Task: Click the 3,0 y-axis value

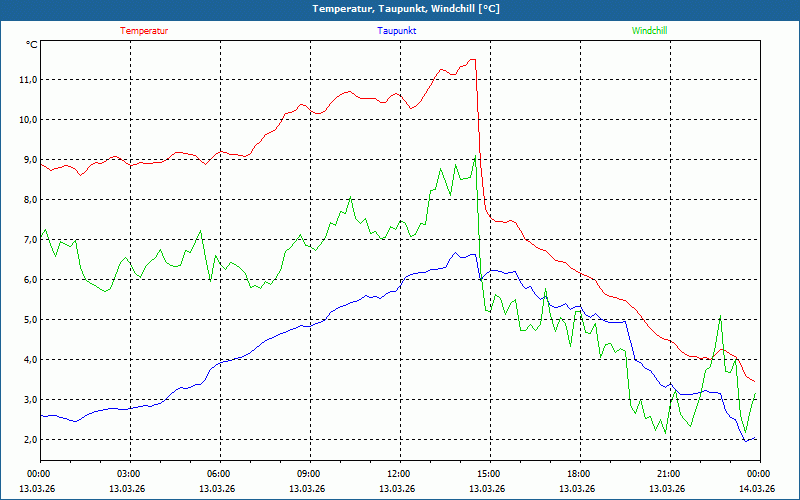Action: click(x=31, y=399)
